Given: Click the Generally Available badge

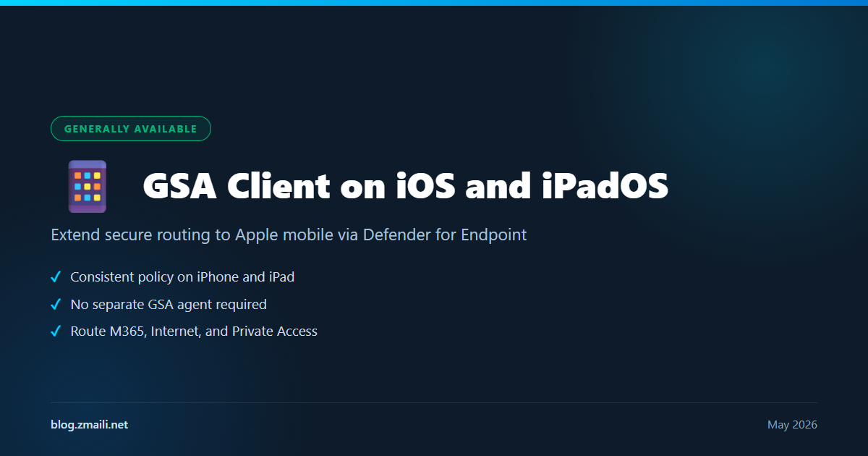Looking at the screenshot, I should (x=130, y=129).
